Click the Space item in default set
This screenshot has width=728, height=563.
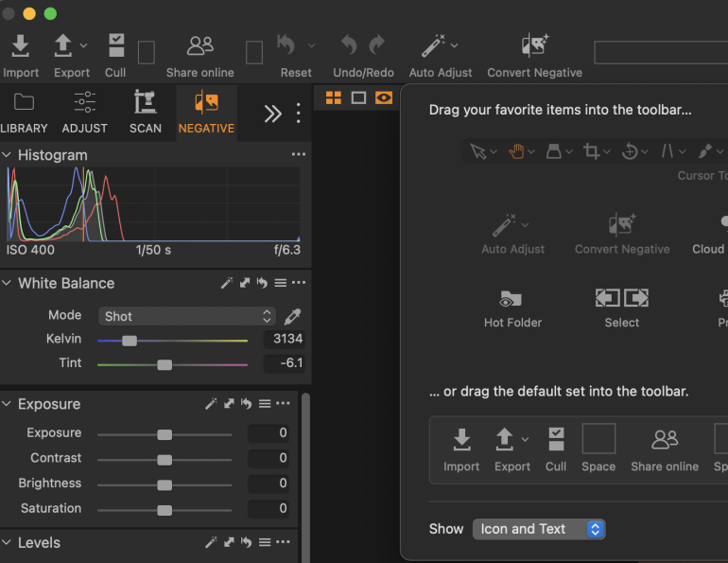(x=598, y=448)
